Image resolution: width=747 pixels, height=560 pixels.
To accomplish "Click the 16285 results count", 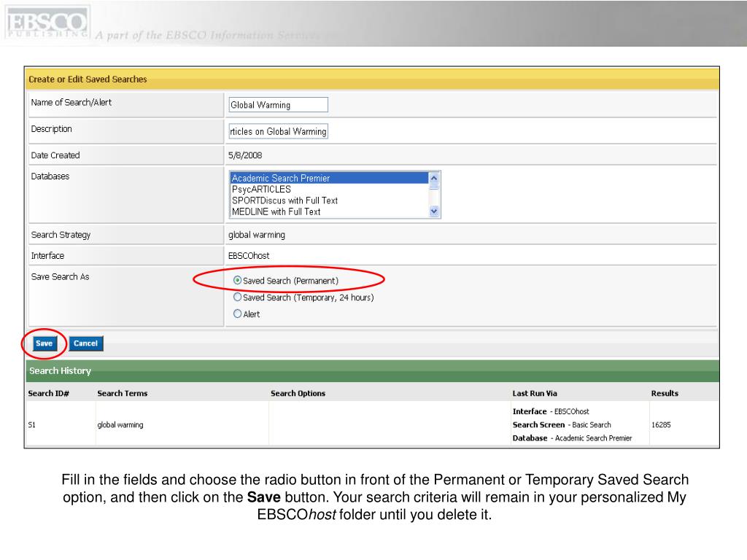I will [x=661, y=425].
